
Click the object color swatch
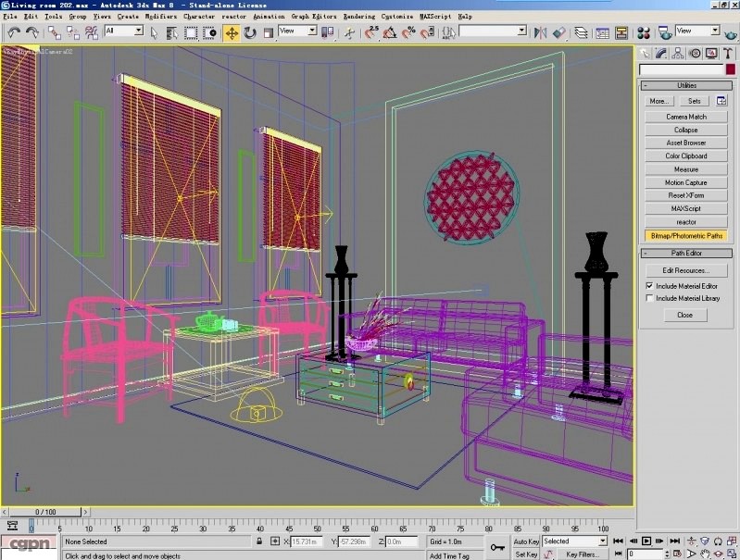[731, 69]
